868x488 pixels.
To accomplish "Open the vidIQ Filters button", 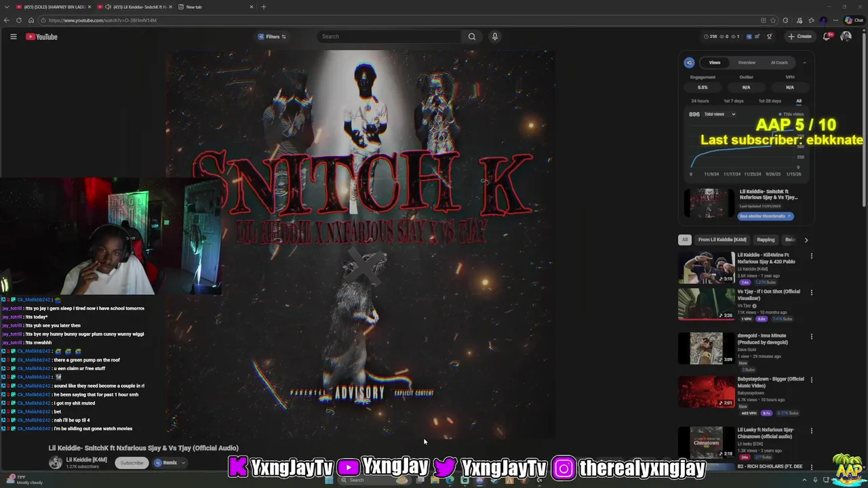I will click(272, 37).
